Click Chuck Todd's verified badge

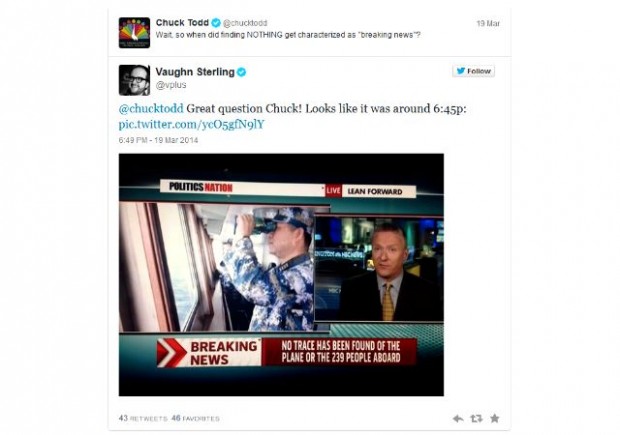(216, 23)
